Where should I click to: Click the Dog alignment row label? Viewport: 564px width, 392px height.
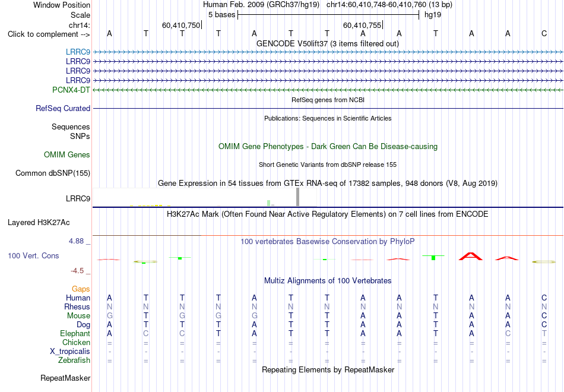[84, 325]
